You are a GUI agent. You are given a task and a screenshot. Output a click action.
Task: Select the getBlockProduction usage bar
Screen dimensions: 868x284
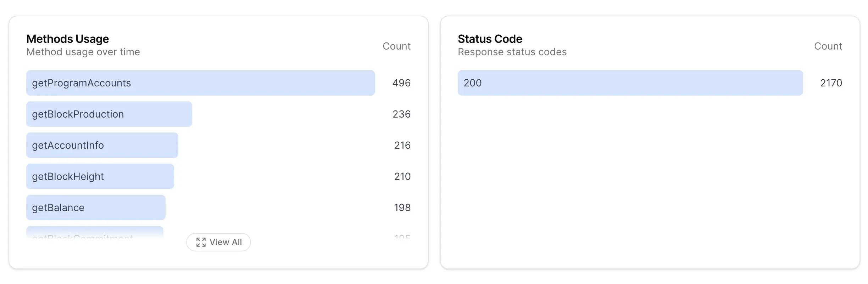109,114
